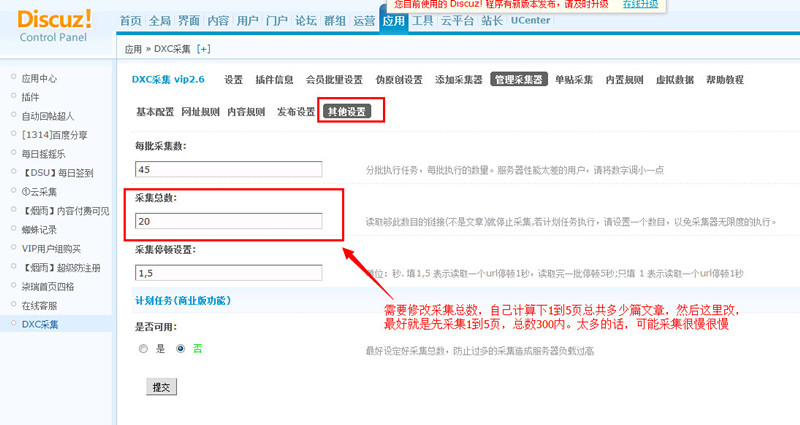Screen dimensions: 800x425
Task: Select DXC采集 in the sidebar
Action: [40, 324]
